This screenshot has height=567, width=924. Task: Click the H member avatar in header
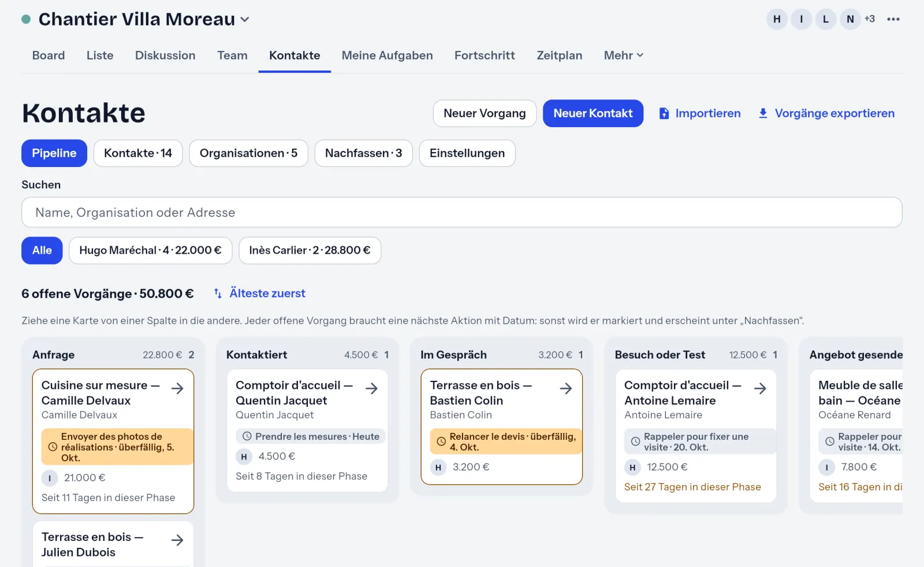(777, 19)
